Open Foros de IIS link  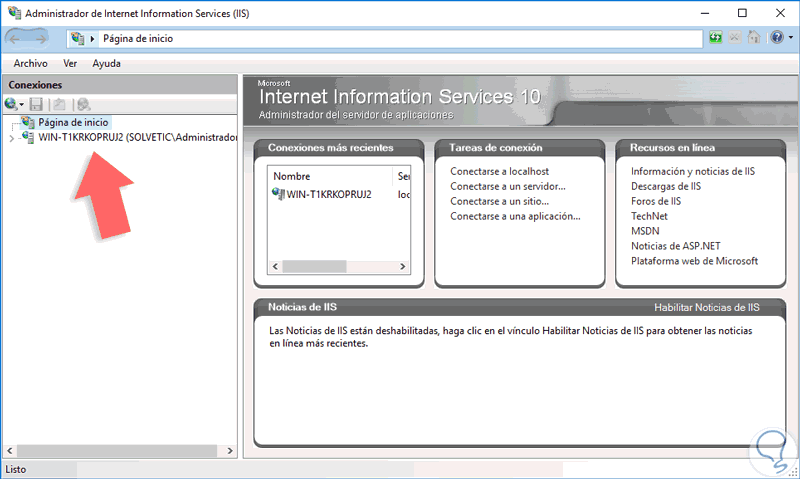pyautogui.click(x=656, y=201)
